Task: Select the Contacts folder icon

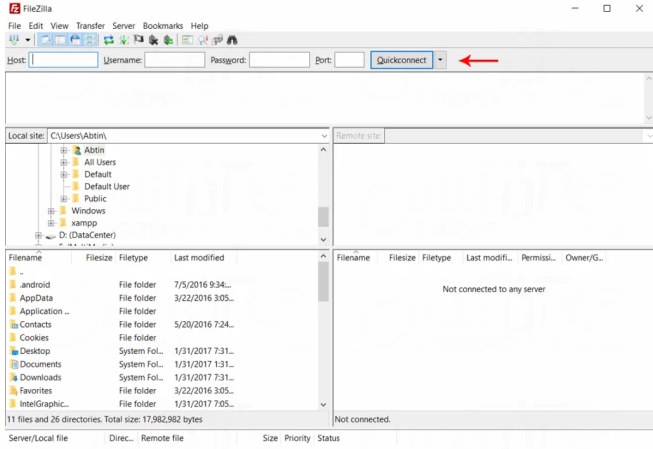Action: coord(14,324)
